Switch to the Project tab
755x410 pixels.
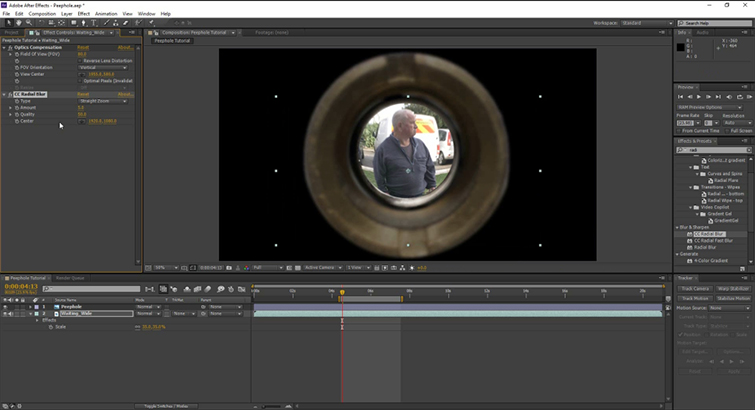tap(12, 33)
